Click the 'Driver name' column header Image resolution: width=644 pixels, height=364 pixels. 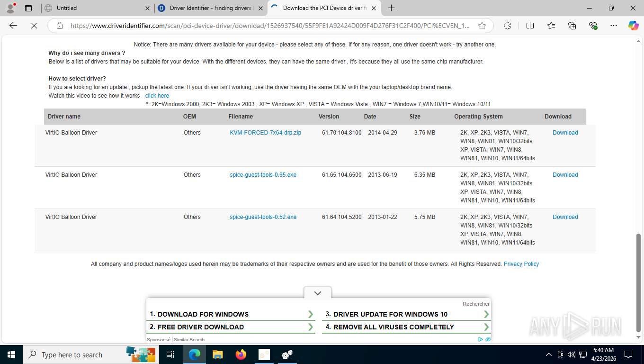(x=64, y=117)
